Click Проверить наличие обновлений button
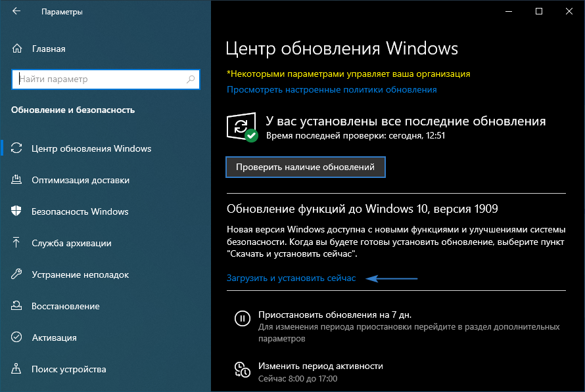 point(305,167)
